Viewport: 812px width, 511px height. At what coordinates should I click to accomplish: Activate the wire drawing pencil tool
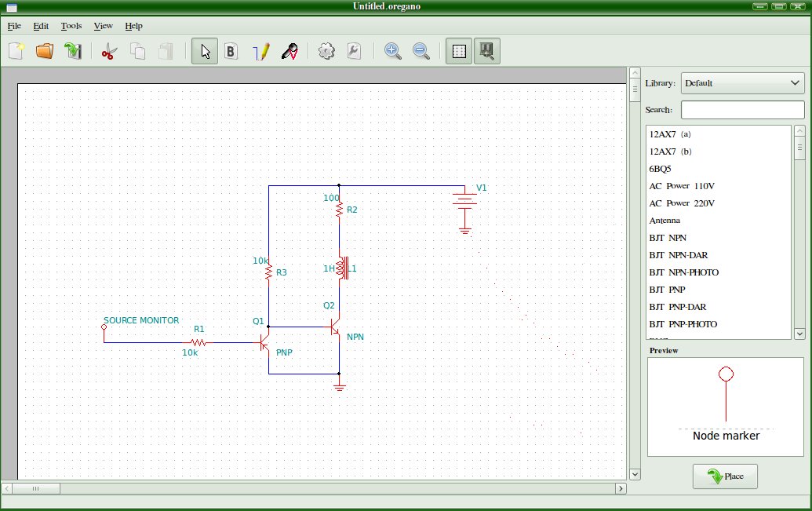click(261, 52)
